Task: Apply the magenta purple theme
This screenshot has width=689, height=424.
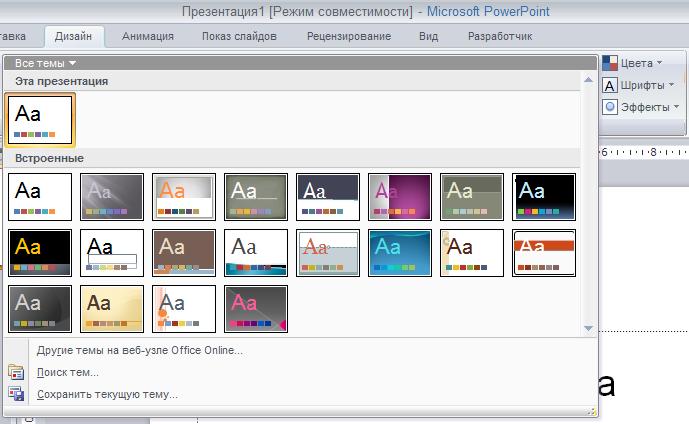Action: tap(400, 196)
